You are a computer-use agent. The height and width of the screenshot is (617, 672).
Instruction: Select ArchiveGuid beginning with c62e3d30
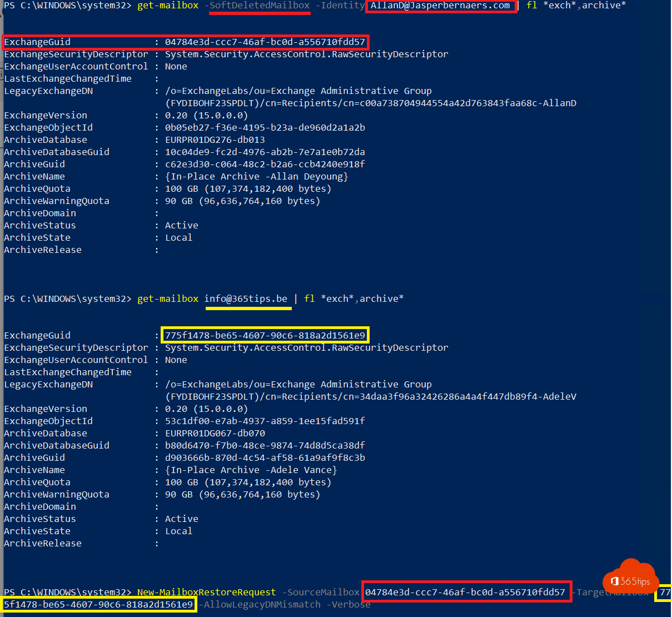[265, 165]
